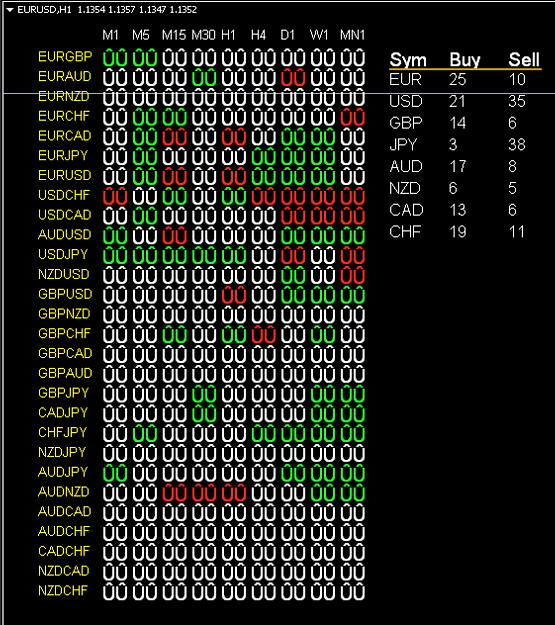The image size is (555, 625).
Task: Click the CADCHF pair label
Action: click(x=64, y=551)
